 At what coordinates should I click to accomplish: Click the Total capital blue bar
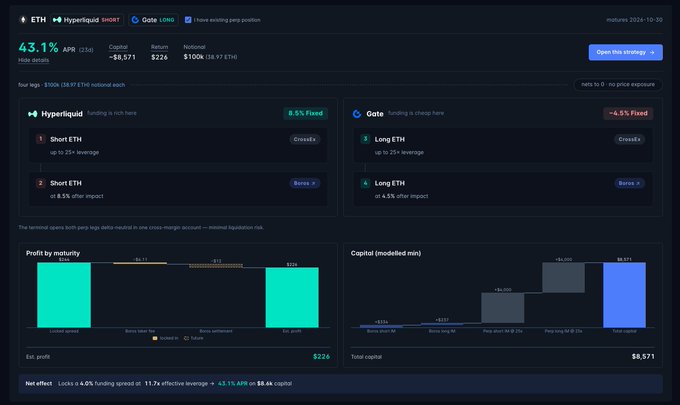coord(624,295)
